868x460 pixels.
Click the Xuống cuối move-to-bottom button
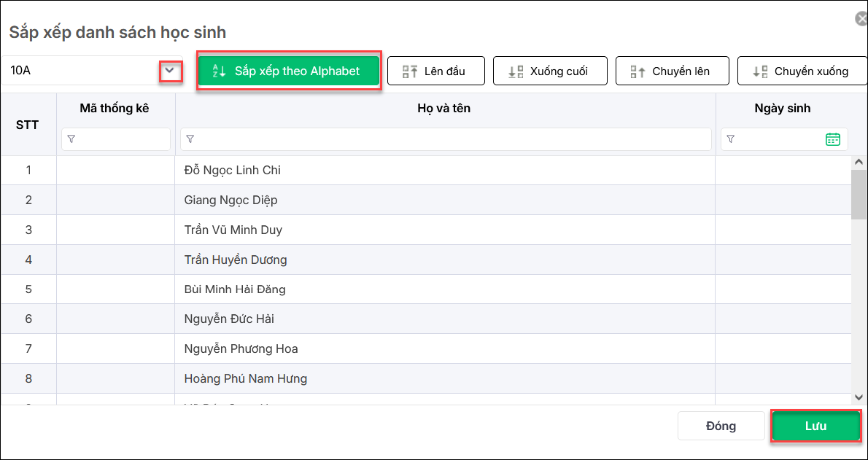[548, 71]
